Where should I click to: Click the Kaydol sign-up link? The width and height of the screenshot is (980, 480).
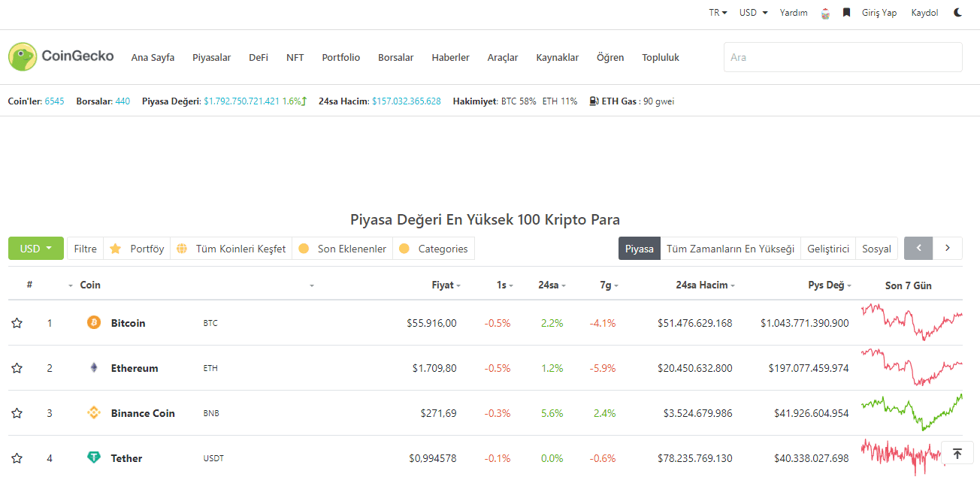coord(924,13)
